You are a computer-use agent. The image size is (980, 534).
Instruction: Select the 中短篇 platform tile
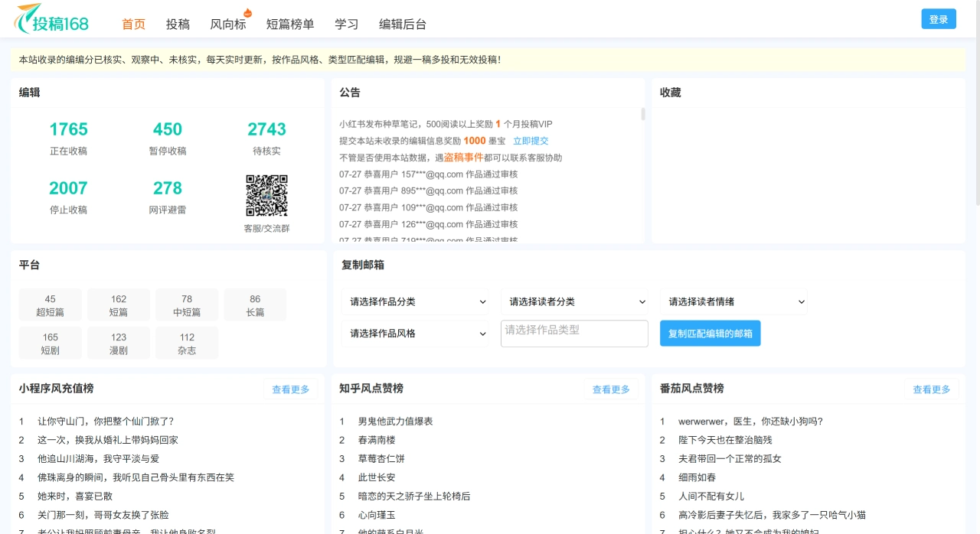tap(187, 305)
